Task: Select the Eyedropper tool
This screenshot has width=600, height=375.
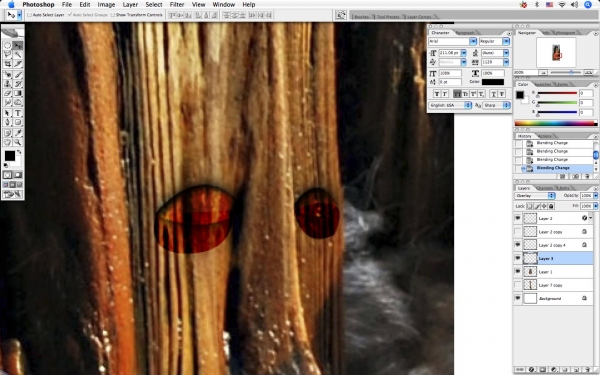Action: (x=18, y=133)
